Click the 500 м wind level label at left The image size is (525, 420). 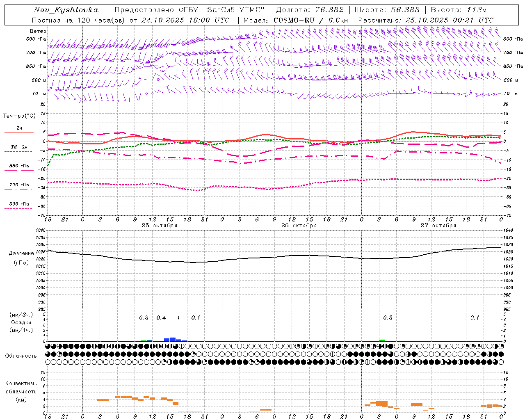pyautogui.click(x=39, y=80)
